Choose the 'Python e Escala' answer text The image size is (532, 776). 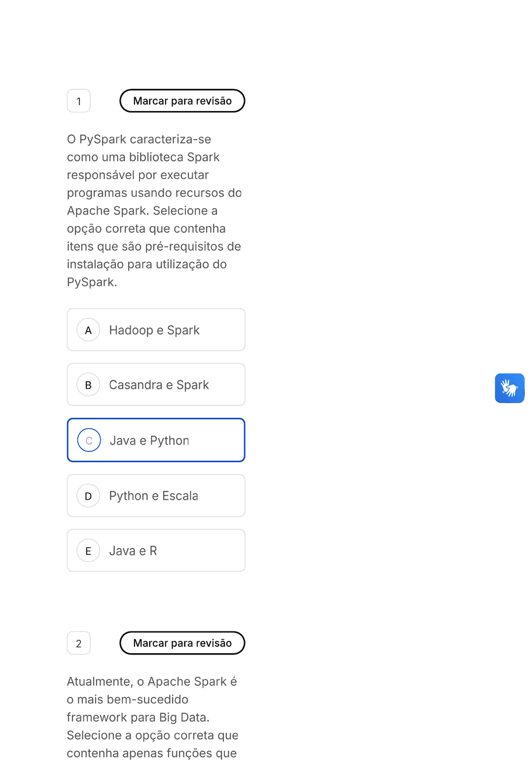coord(153,496)
